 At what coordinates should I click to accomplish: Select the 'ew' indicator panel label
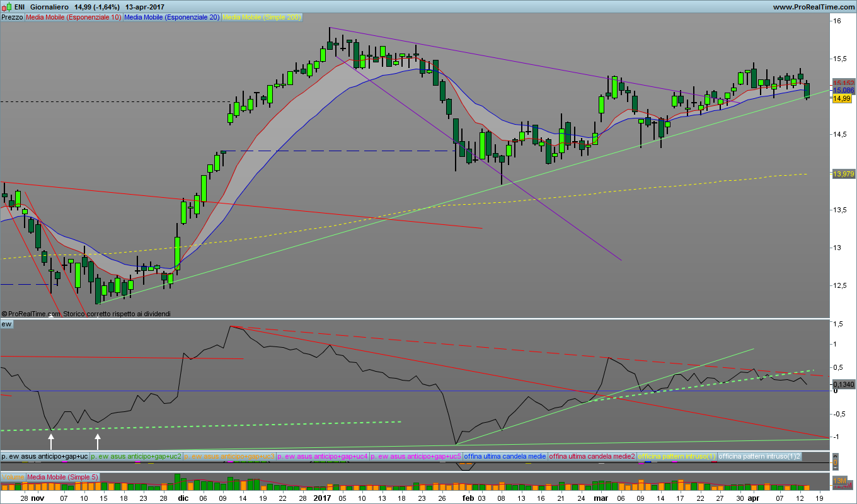(x=6, y=324)
